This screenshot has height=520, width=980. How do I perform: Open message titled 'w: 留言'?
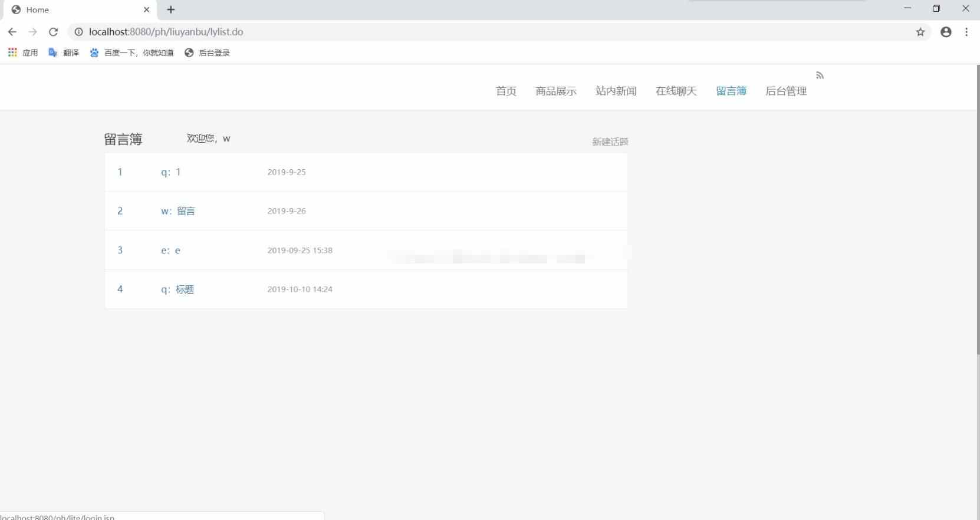point(178,211)
